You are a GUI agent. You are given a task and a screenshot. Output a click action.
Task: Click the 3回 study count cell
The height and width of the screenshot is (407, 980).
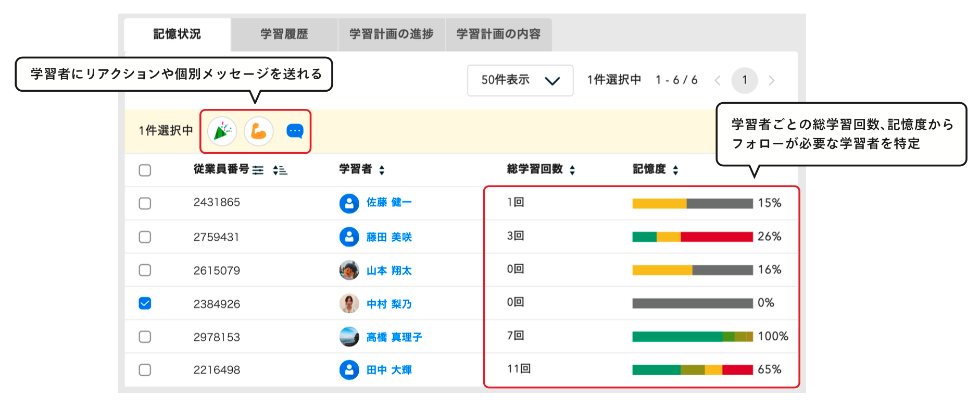pos(516,236)
